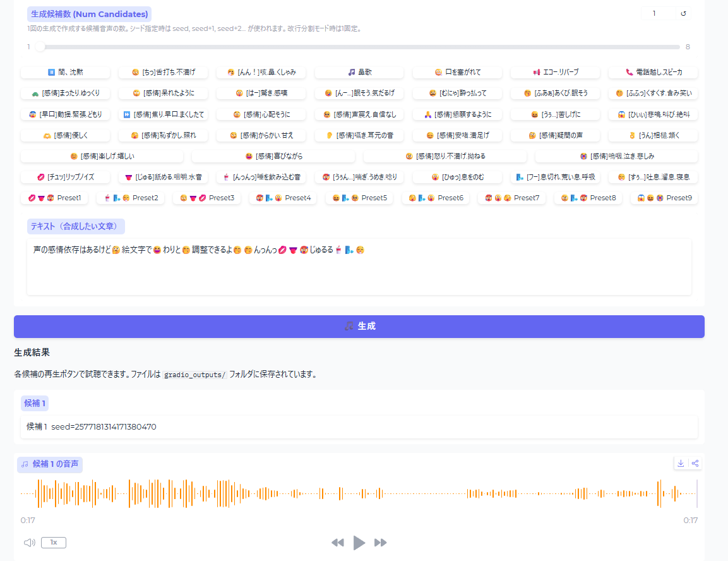Play the candidate 1 audio
728x561 pixels.
[359, 543]
